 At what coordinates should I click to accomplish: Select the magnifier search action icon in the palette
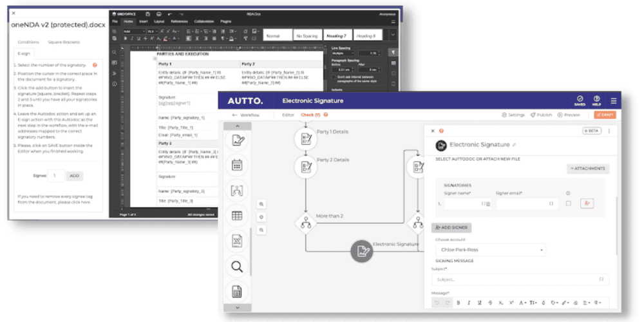tap(236, 267)
